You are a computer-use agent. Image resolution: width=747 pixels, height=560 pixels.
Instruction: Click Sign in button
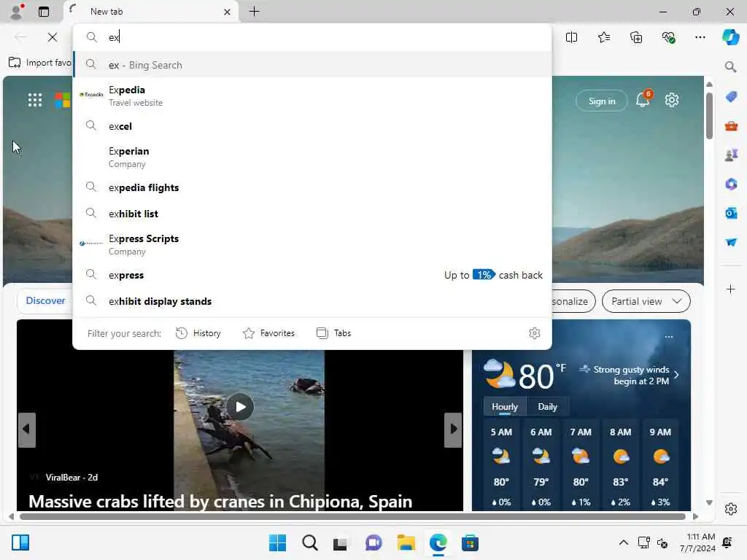[602, 101]
